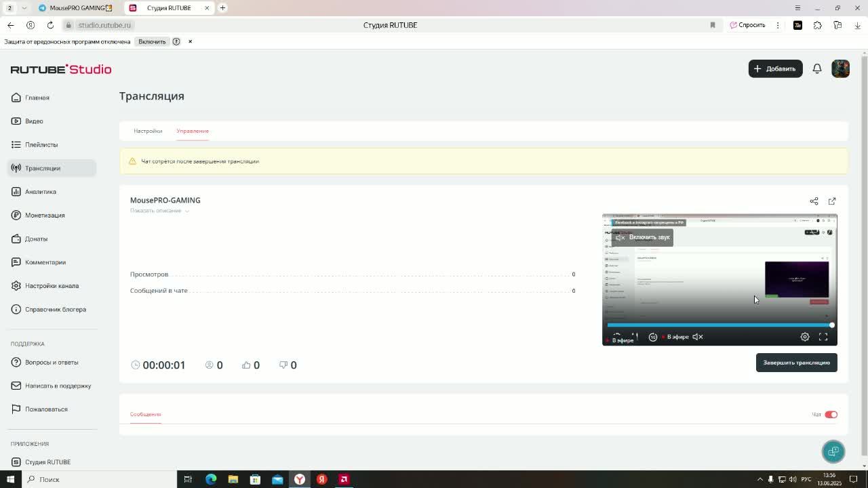Open the Видео section
868x488 pixels.
pyautogui.click(x=52, y=121)
